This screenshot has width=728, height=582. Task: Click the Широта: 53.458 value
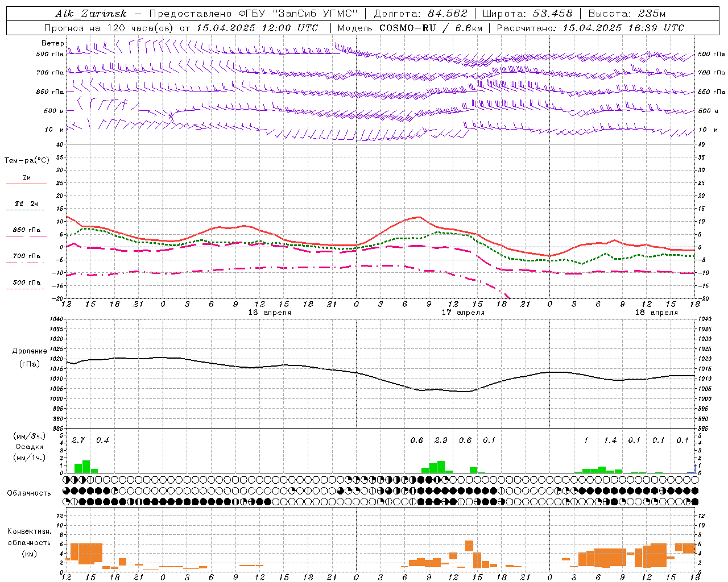click(x=528, y=14)
